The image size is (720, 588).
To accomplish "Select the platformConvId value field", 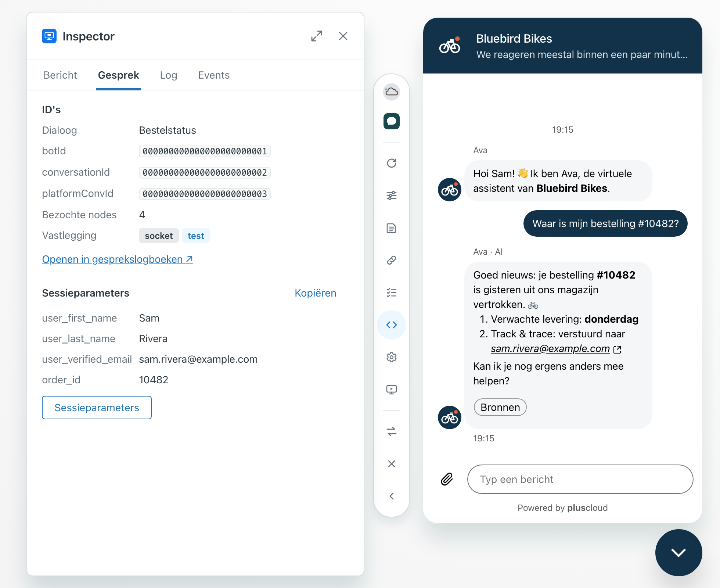I will pyautogui.click(x=205, y=194).
